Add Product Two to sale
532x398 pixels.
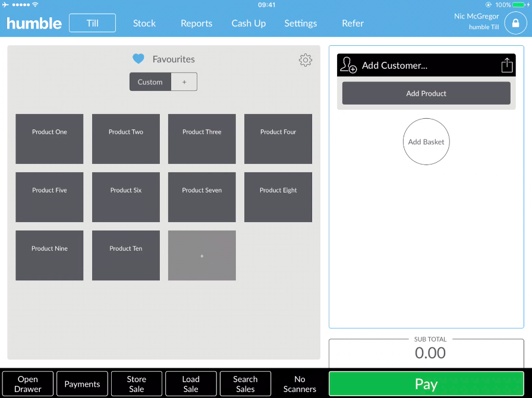[126, 139]
